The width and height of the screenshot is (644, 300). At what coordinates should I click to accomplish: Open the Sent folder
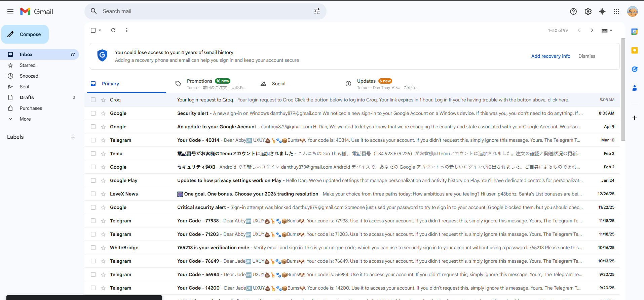(x=40, y=87)
